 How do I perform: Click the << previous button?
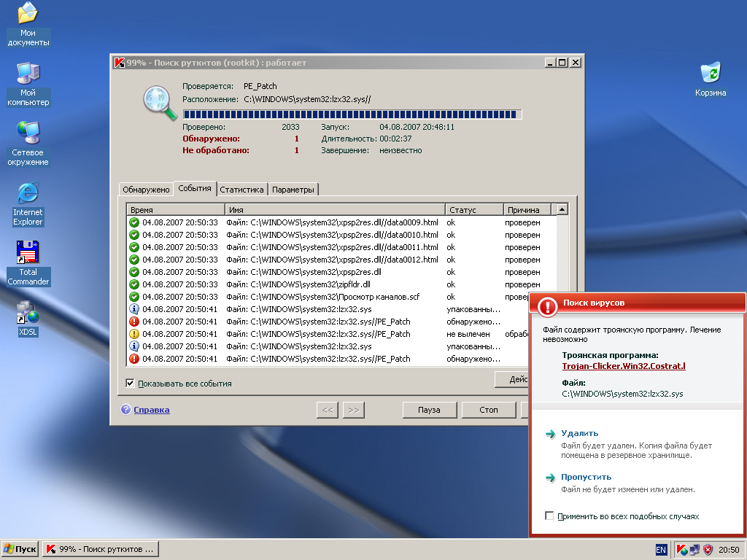click(328, 410)
